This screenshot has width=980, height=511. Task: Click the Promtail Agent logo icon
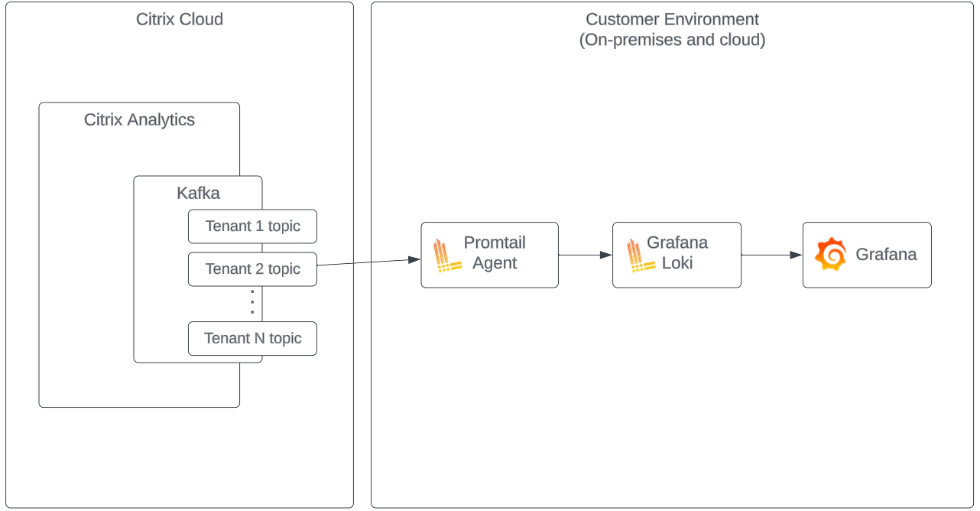coord(449,255)
